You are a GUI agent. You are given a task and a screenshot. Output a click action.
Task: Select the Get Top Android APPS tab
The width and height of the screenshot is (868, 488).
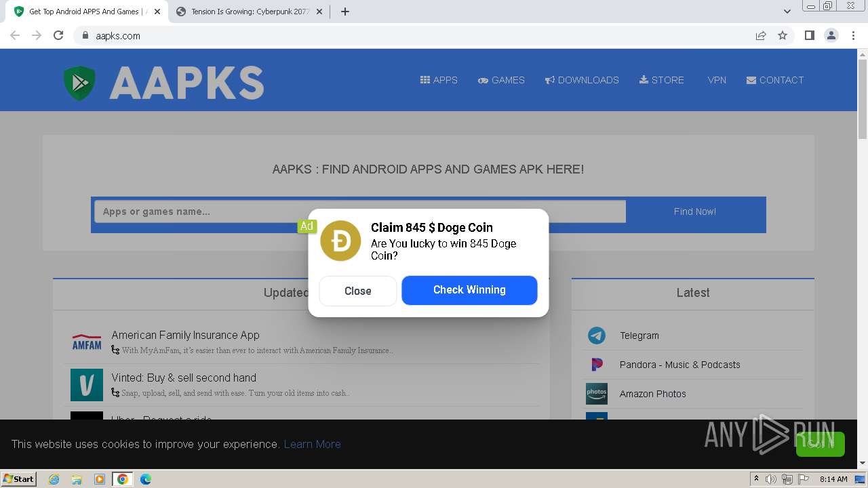(x=86, y=12)
